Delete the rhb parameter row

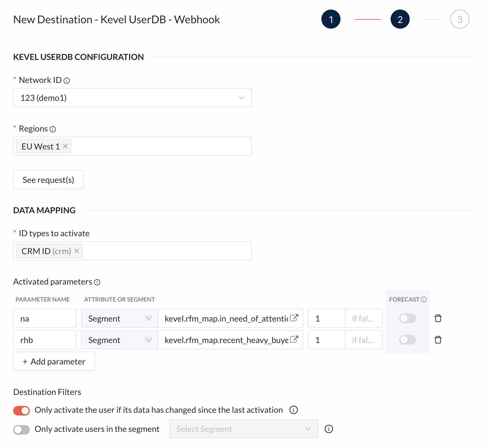(438, 340)
